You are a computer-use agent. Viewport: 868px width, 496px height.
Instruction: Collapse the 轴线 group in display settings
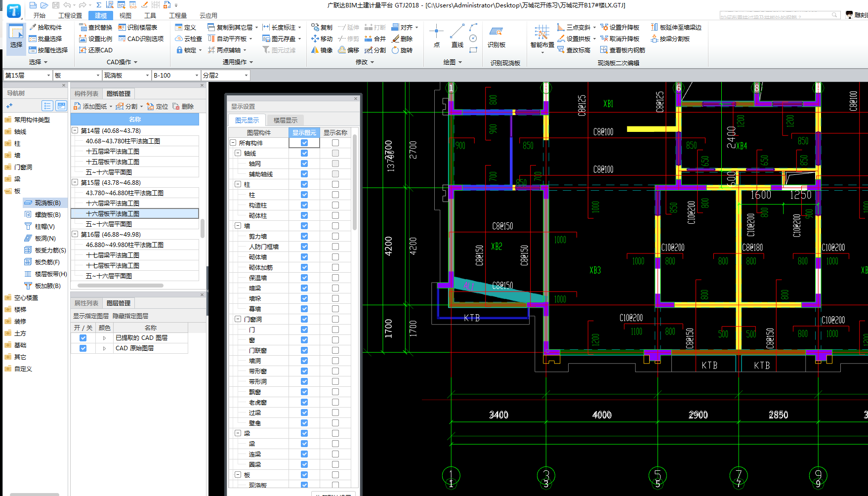pos(238,153)
